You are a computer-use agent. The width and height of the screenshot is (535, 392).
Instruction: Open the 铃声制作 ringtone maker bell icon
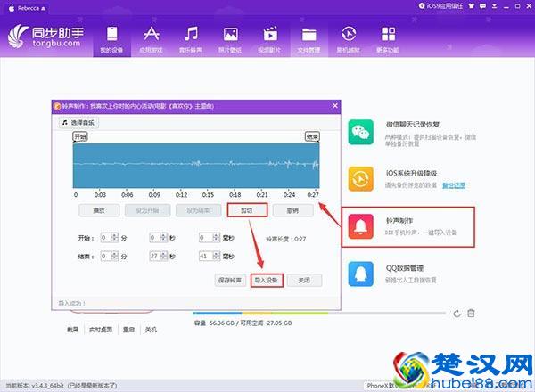tap(360, 226)
